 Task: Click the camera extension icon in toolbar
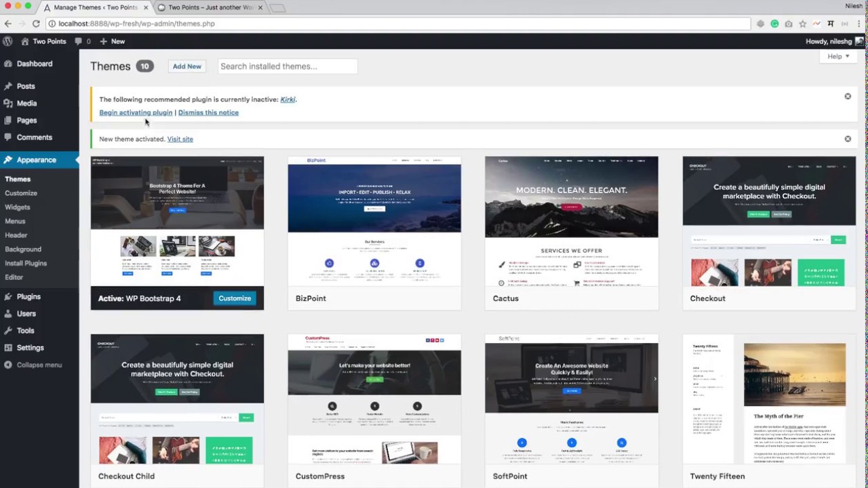[789, 24]
